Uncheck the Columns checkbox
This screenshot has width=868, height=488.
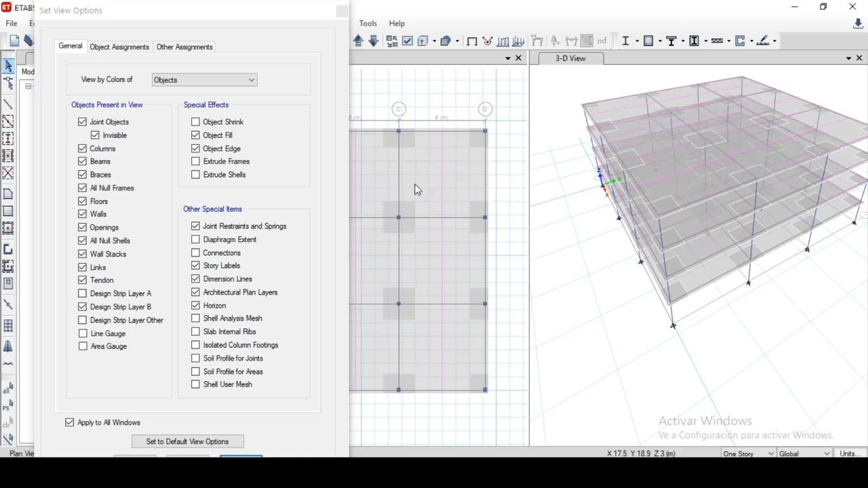point(82,148)
